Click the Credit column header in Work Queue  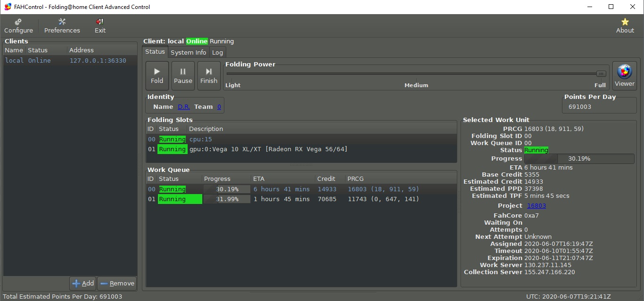point(330,179)
